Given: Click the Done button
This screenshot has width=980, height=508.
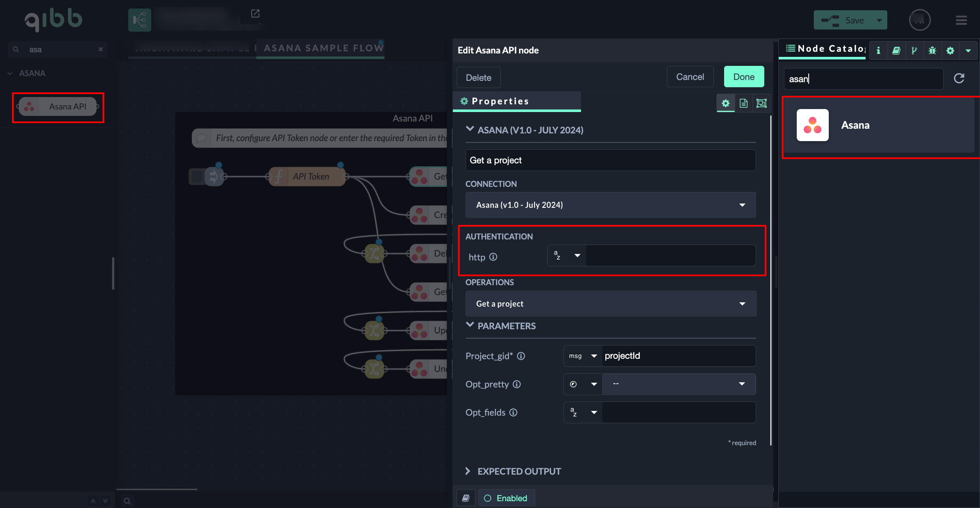Looking at the screenshot, I should (x=744, y=77).
